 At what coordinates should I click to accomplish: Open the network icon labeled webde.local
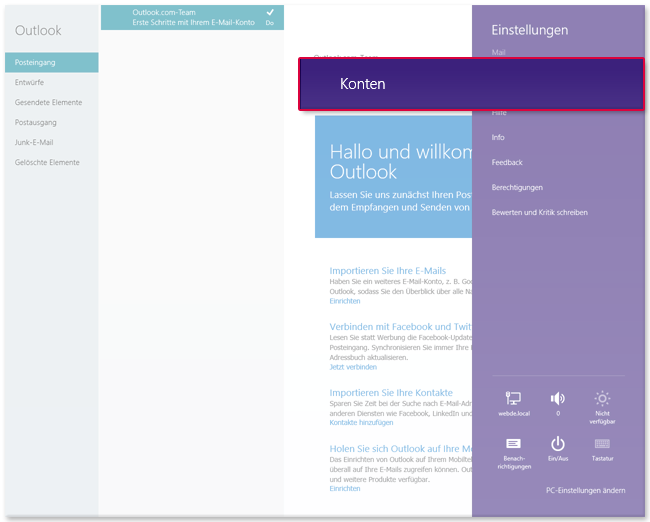(514, 399)
